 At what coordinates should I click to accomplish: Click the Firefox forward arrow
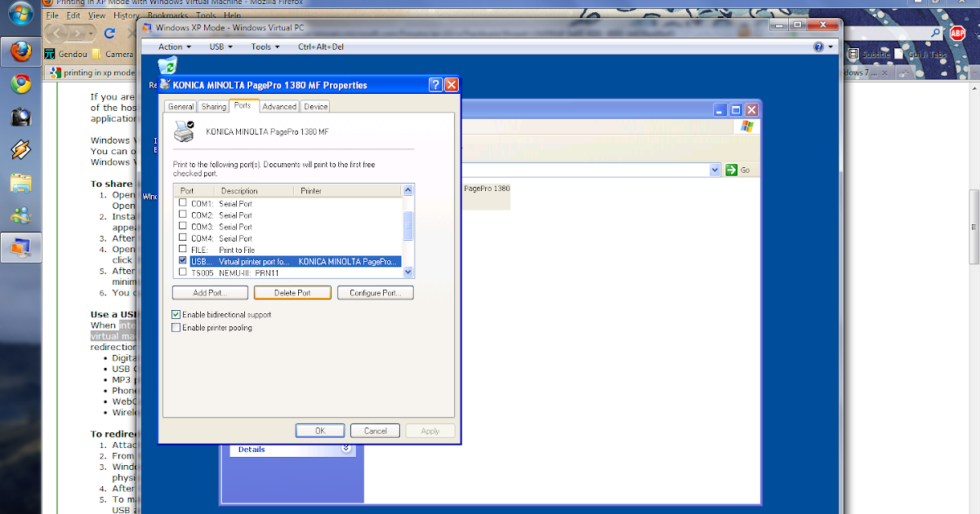click(78, 33)
